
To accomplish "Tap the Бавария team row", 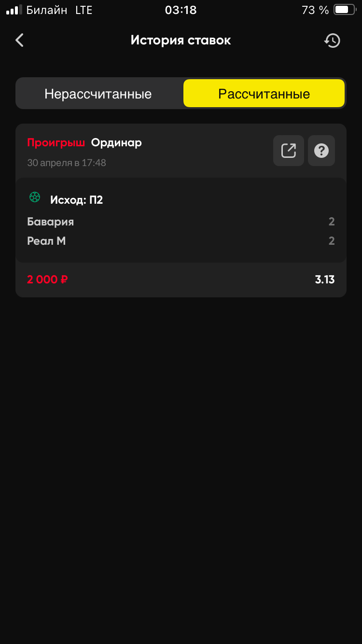I will click(x=51, y=222).
